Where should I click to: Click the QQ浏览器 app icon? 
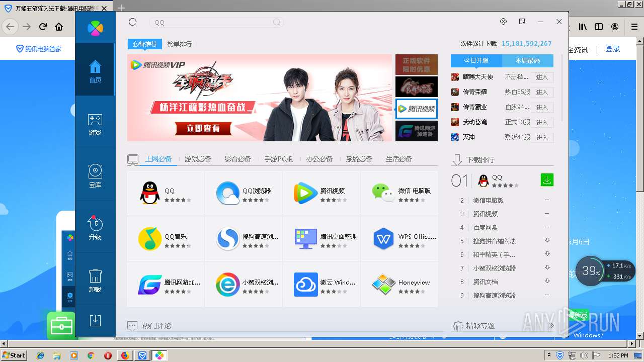[x=227, y=193]
